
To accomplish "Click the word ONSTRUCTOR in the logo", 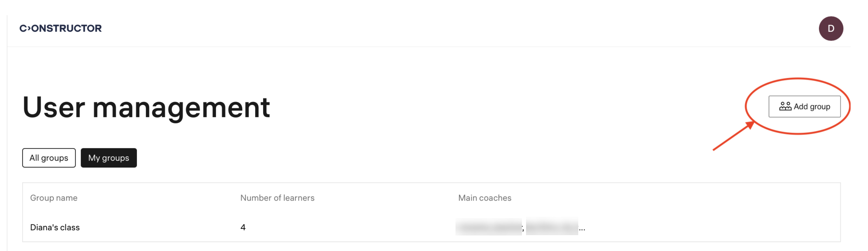I will pyautogui.click(x=66, y=28).
